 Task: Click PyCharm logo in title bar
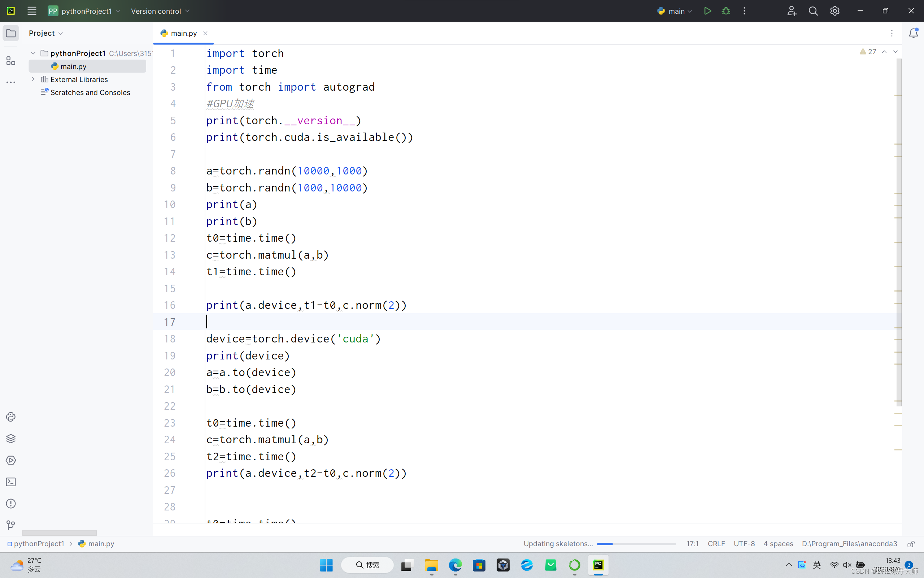[x=11, y=11]
